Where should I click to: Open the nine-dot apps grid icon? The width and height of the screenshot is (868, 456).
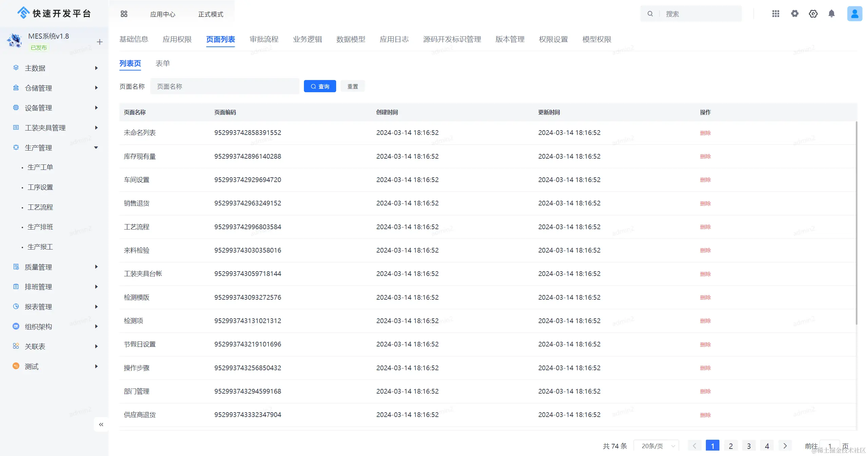tap(775, 14)
